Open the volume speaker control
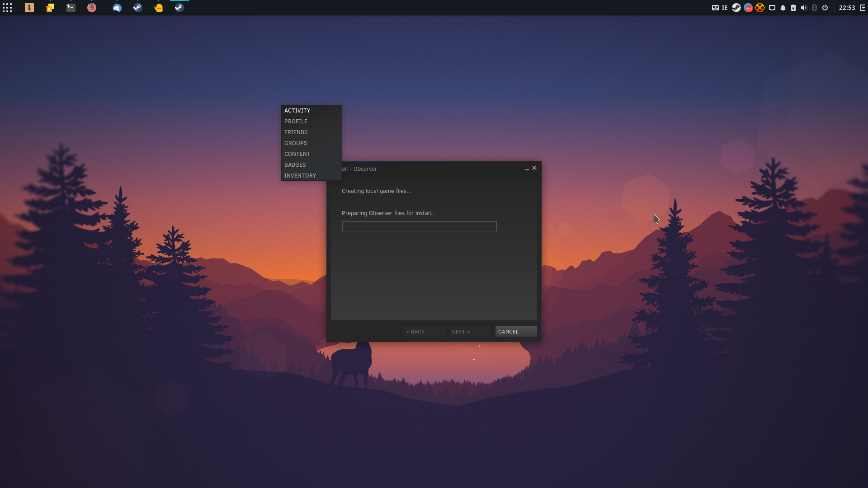The image size is (868, 488). coord(804,8)
